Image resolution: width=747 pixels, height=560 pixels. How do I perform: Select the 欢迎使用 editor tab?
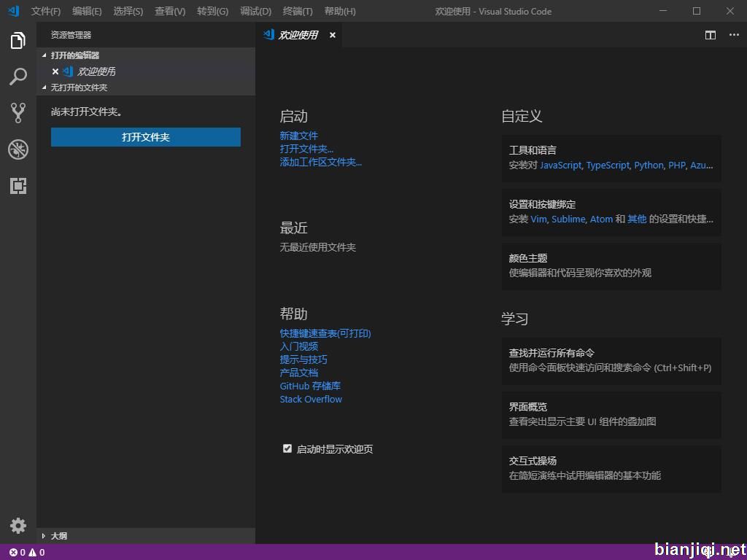pos(298,35)
